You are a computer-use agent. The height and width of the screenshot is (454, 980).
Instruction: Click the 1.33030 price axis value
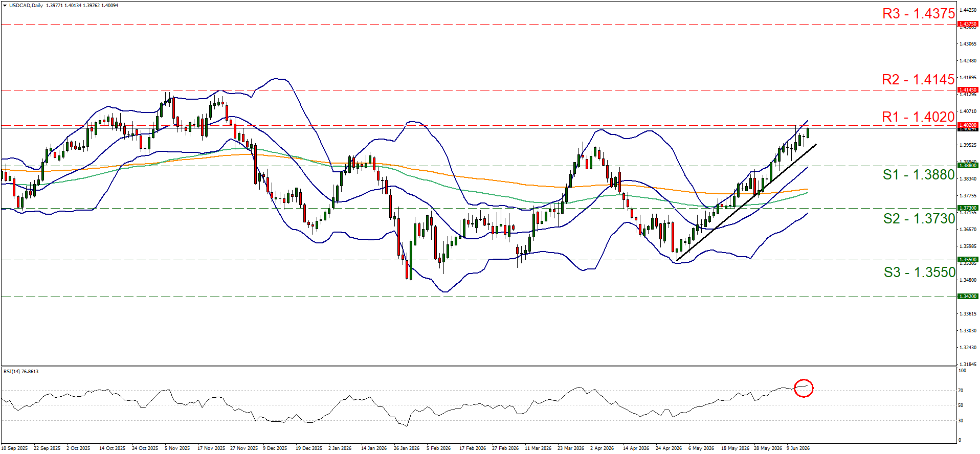coord(968,331)
